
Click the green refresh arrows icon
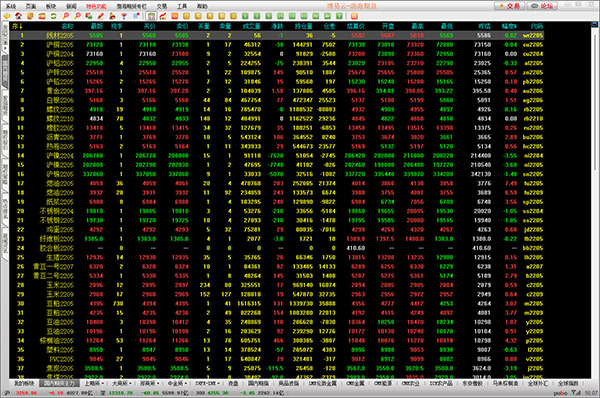(x=54, y=16)
